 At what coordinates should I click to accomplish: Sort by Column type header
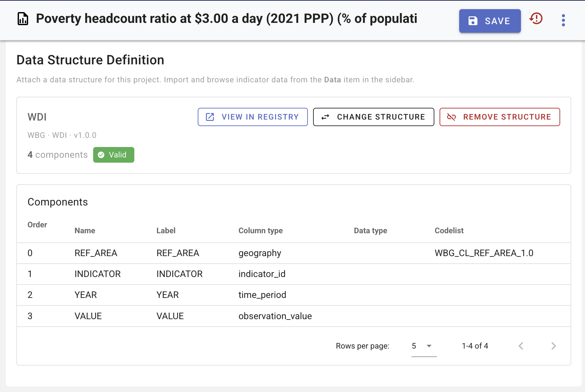[x=260, y=231]
